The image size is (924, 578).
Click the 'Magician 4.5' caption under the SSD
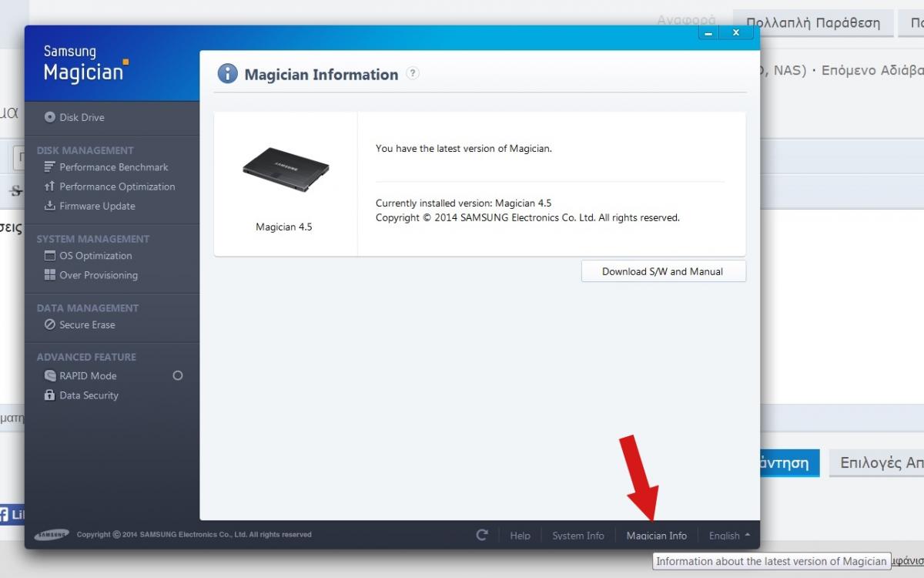[x=284, y=227]
